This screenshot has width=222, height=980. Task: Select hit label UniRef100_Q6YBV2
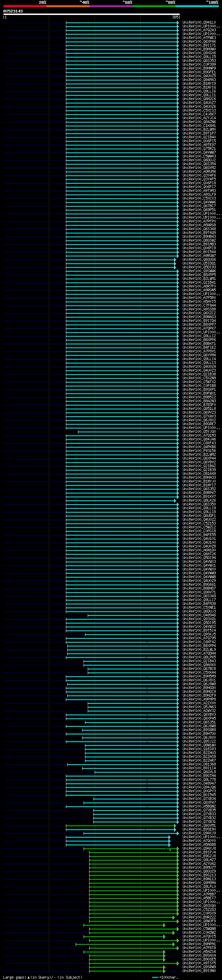pyautogui.click(x=199, y=462)
